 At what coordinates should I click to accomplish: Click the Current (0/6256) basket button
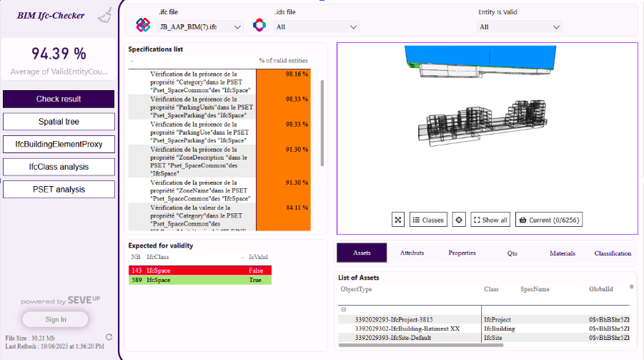549,220
